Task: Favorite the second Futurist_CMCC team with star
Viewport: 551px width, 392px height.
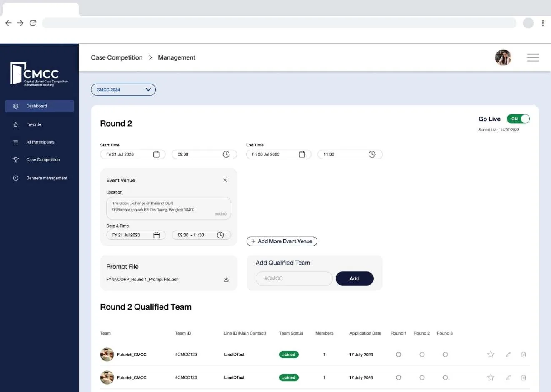Action: 491,377
